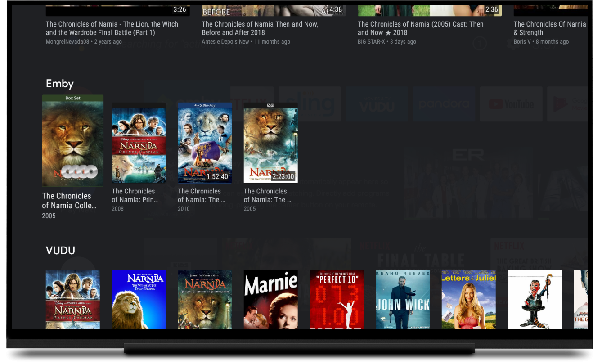Select the VUDU section heading
Viewport: 602px width, 364px height.
tap(60, 251)
